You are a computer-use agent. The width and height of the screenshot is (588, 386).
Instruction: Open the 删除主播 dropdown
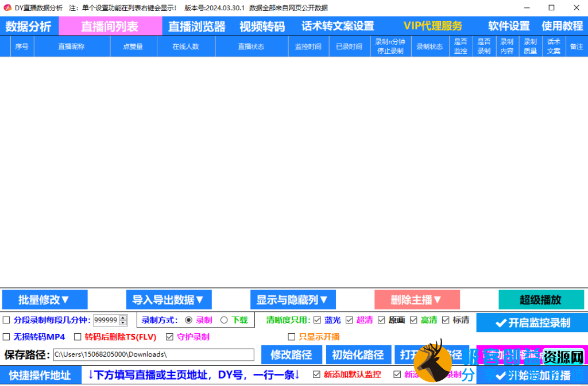pos(417,299)
